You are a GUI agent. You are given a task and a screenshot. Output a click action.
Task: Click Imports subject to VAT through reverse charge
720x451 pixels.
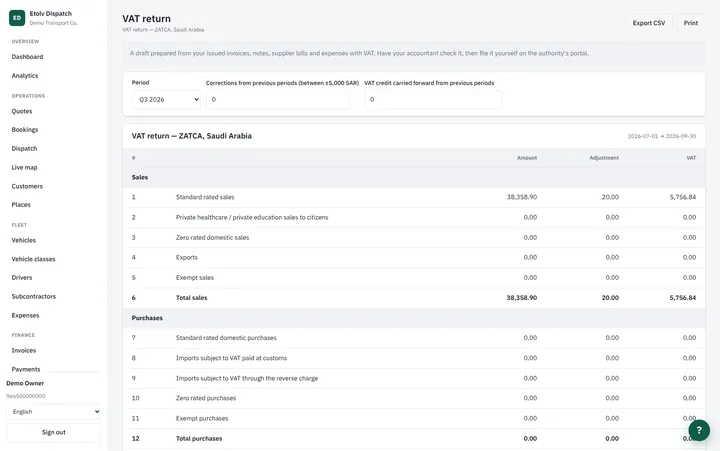[247, 378]
